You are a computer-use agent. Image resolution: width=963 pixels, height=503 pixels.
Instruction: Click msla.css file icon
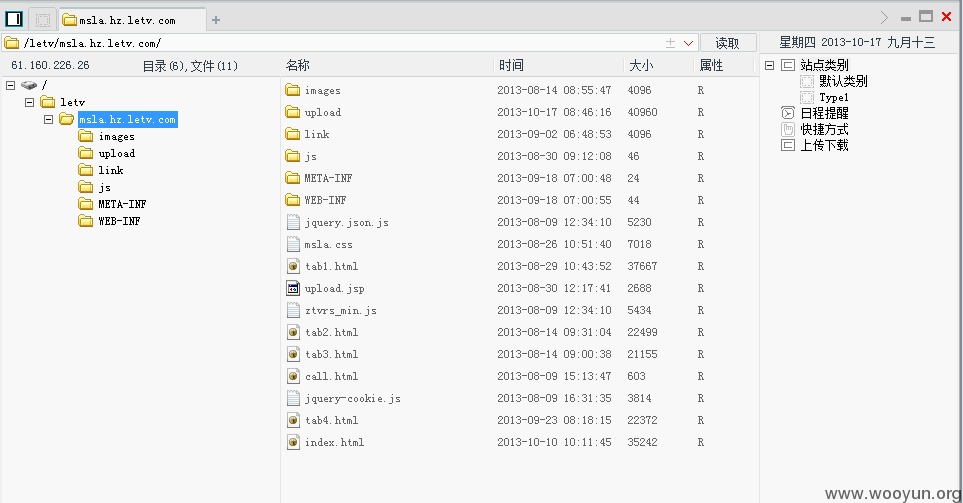tap(294, 244)
